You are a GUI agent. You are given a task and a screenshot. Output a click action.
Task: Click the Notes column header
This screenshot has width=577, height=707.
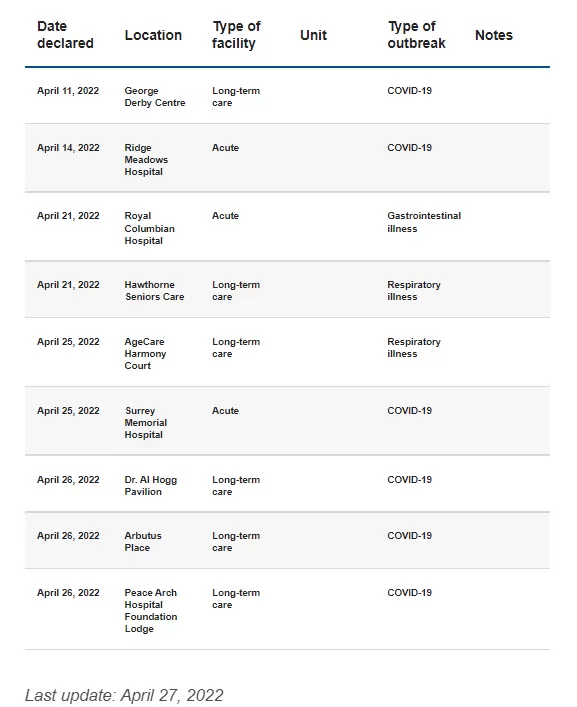pos(494,35)
